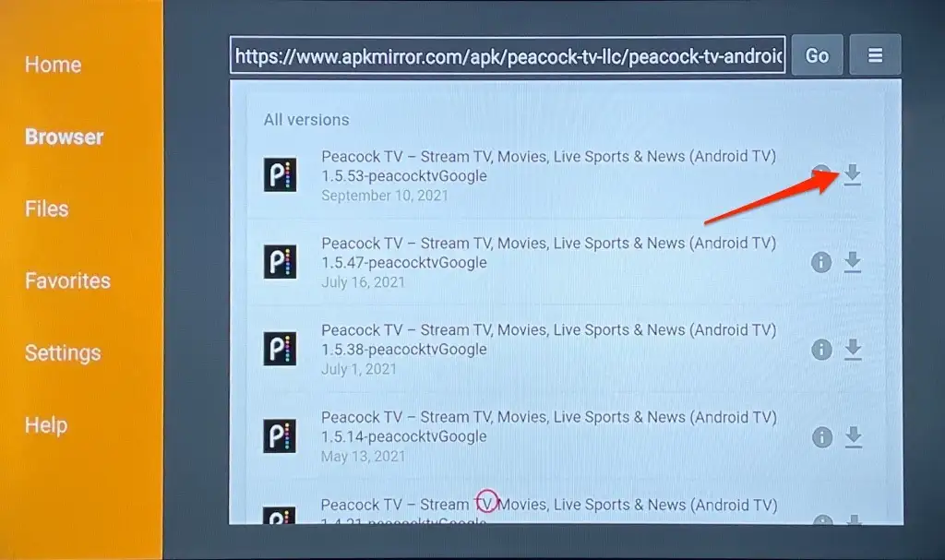The image size is (945, 560).
Task: Download Peacock TV version 1.5.47
Action: (x=852, y=262)
